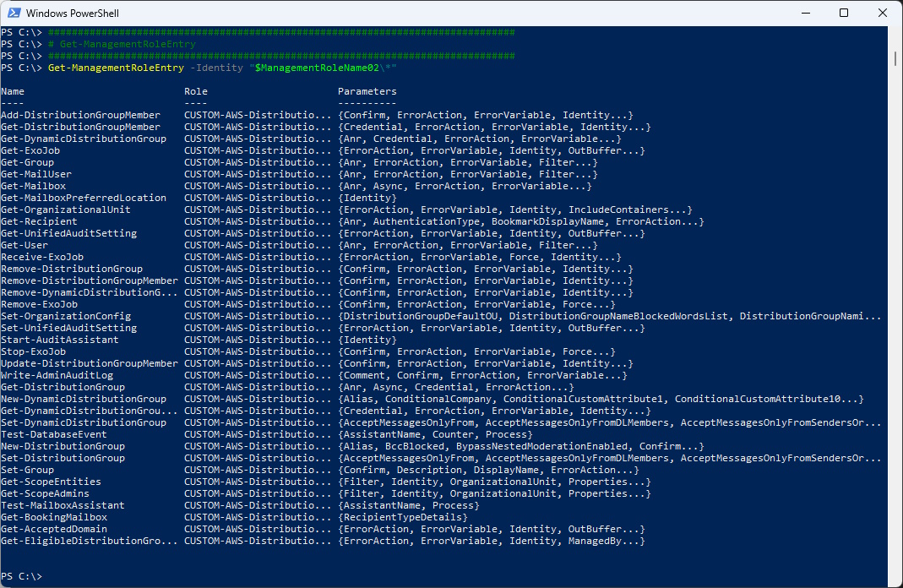Click the Name column header

(x=13, y=91)
